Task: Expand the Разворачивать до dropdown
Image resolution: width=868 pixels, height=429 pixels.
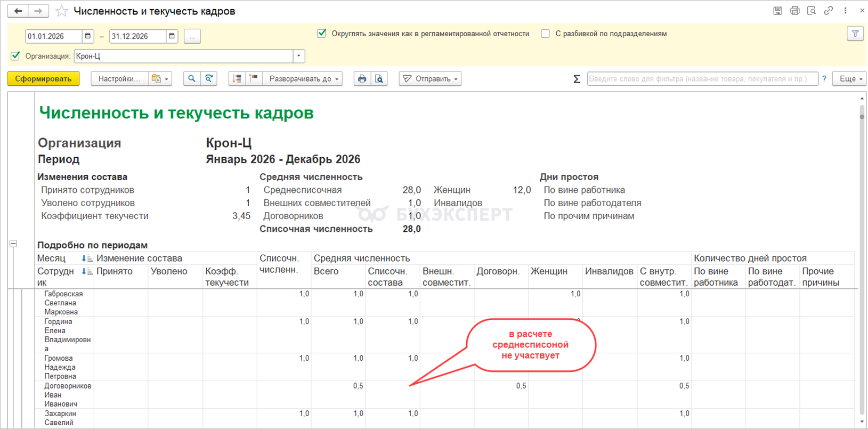Action: [x=303, y=79]
